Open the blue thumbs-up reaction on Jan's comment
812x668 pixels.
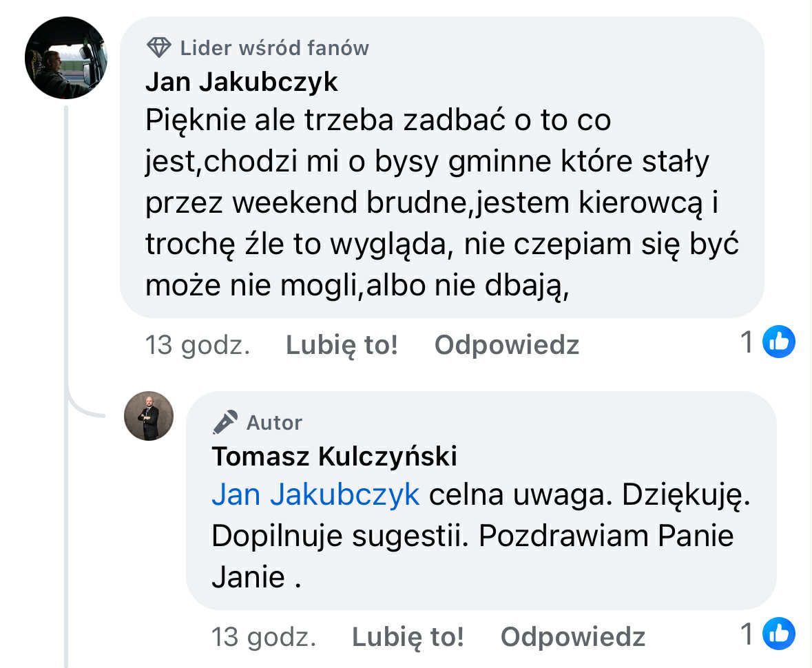tap(779, 342)
